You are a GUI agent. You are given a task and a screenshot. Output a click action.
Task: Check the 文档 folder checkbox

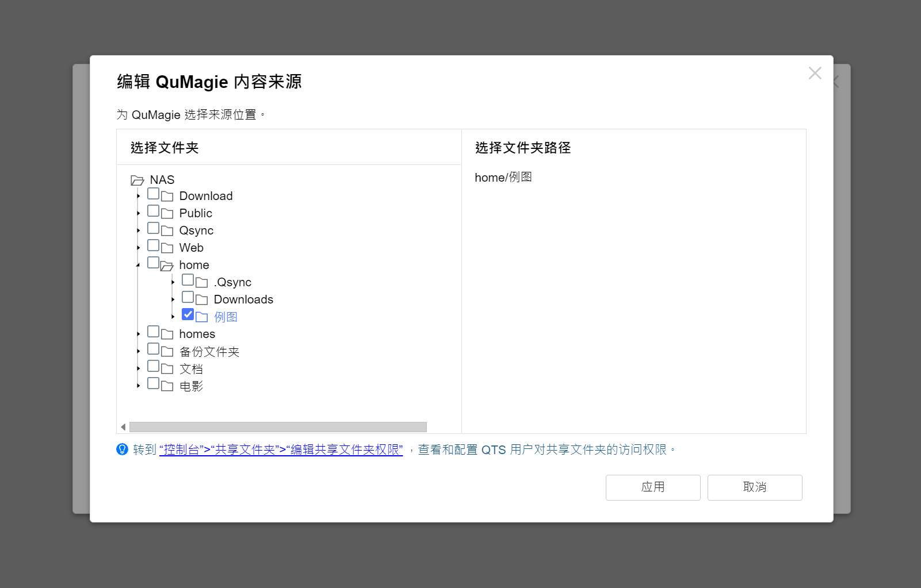click(153, 366)
